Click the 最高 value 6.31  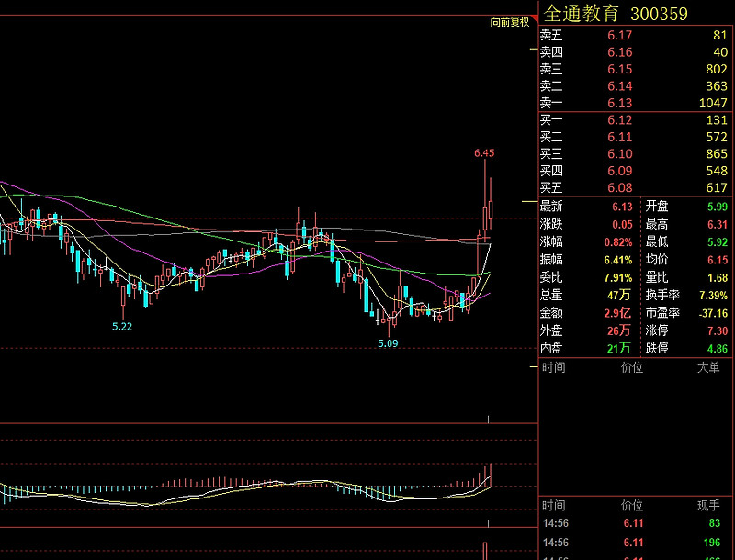(718, 224)
